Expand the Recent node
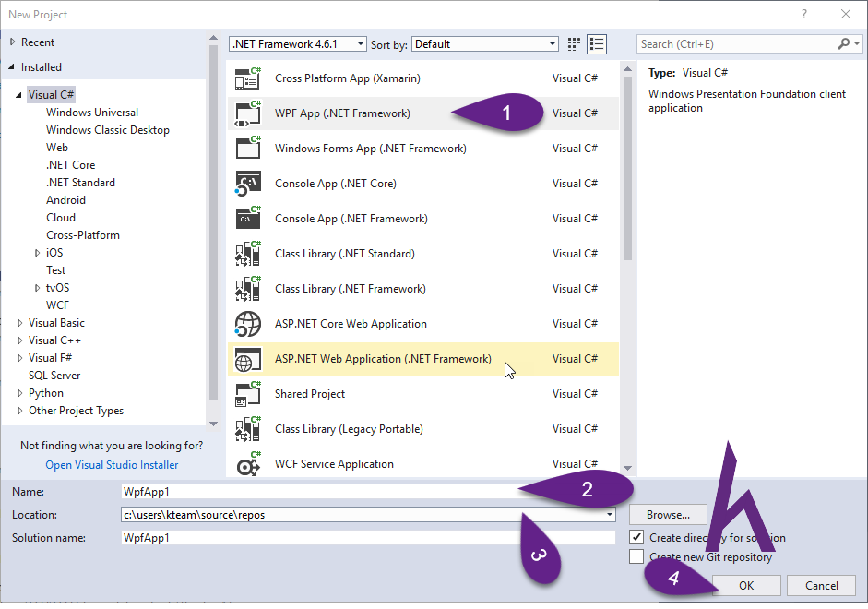 (x=12, y=42)
